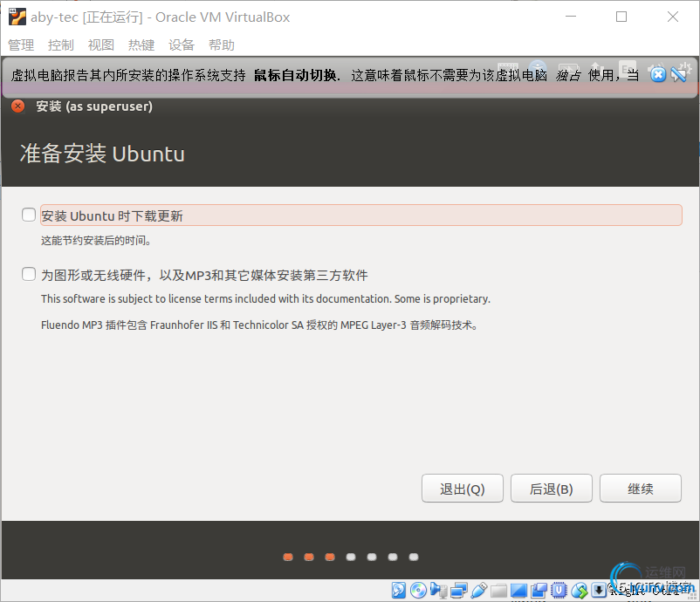Minimize the VirtualBox window
Viewport: 700px width, 602px height.
(x=571, y=17)
